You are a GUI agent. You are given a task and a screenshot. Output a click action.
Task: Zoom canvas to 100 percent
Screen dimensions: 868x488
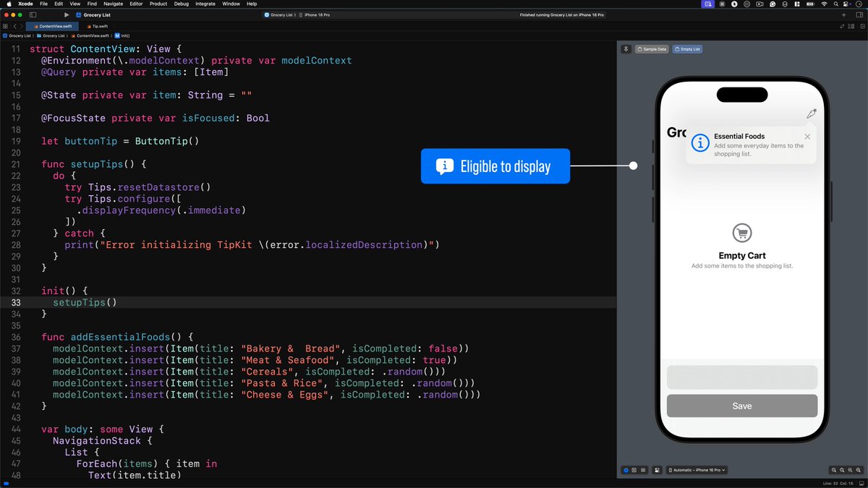[x=842, y=470]
